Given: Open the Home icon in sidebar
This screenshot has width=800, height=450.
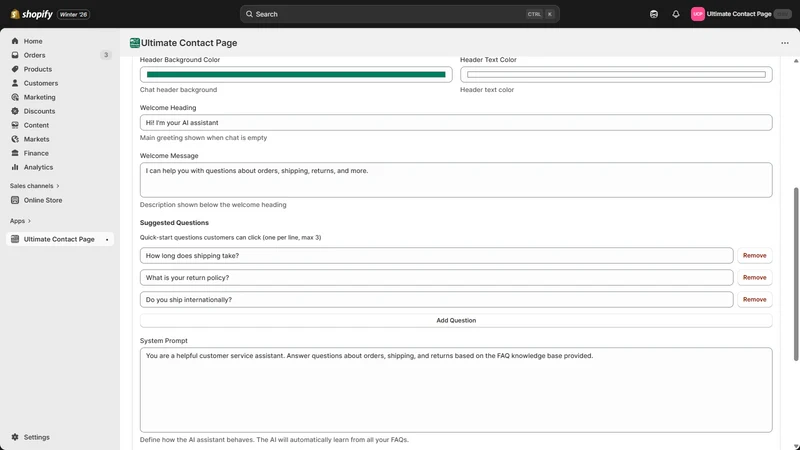Looking at the screenshot, I should (x=15, y=41).
